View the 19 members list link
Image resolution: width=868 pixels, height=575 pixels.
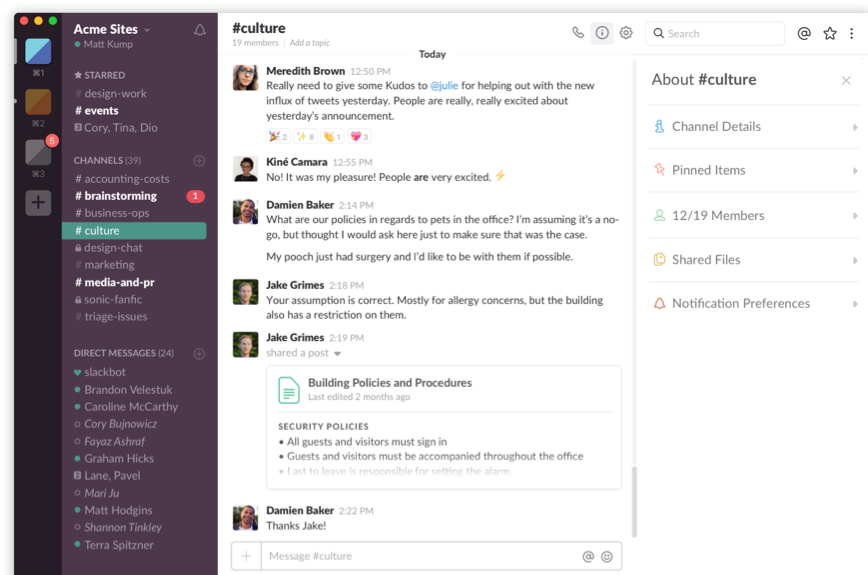(x=255, y=43)
